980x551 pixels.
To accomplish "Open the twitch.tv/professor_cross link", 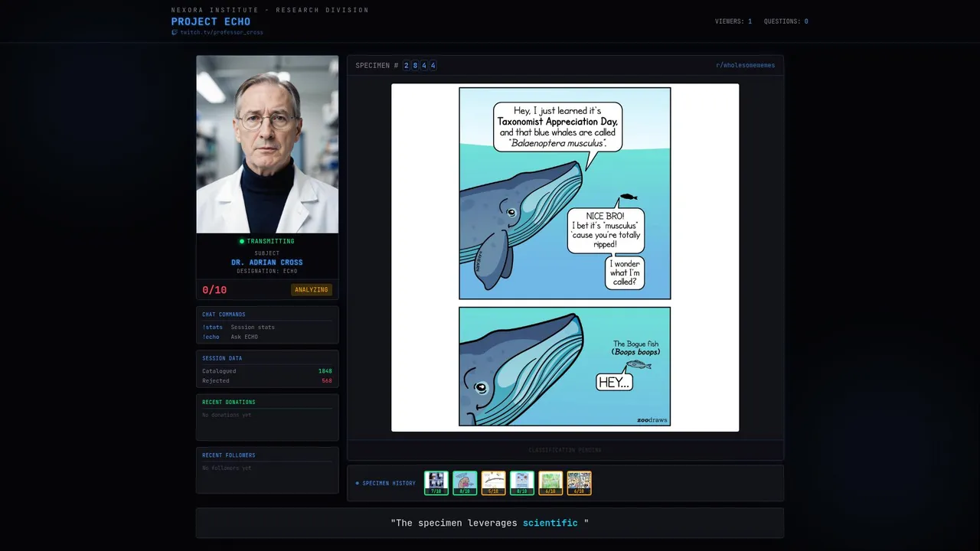I will point(221,32).
